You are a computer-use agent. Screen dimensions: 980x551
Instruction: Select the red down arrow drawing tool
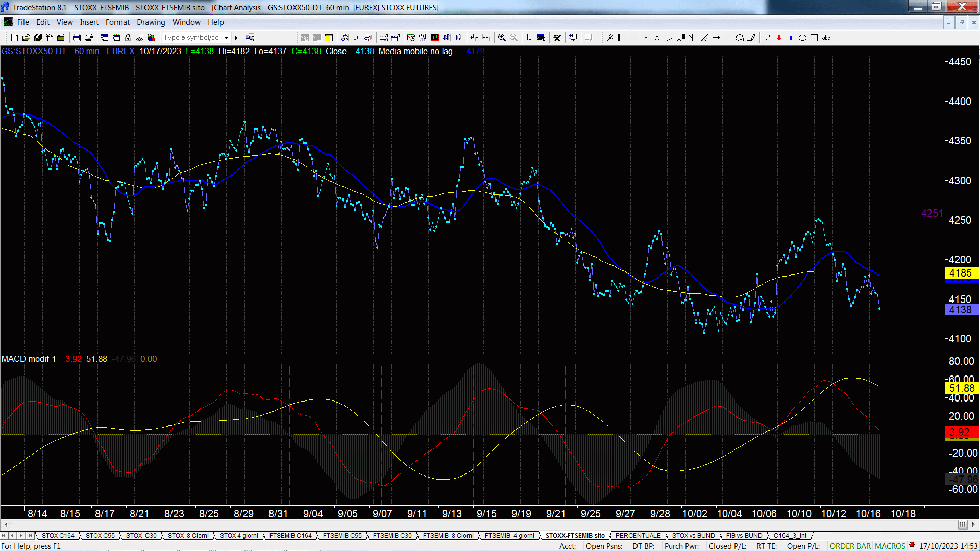point(779,37)
